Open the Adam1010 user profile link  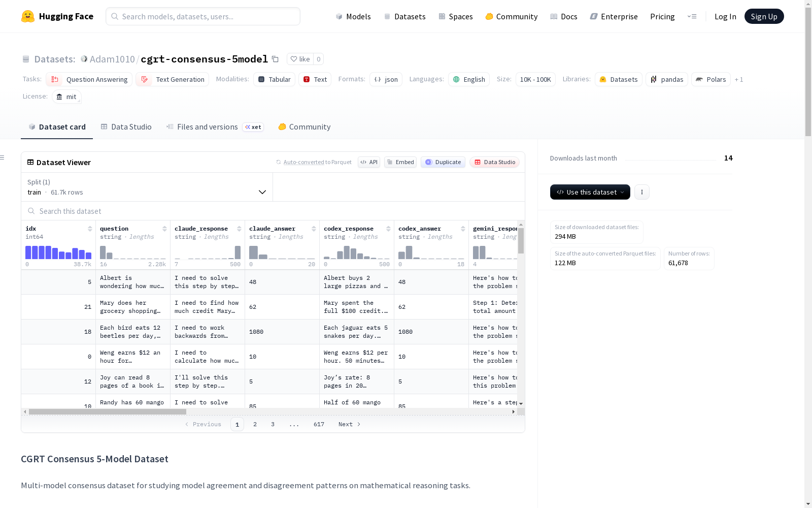tap(112, 59)
